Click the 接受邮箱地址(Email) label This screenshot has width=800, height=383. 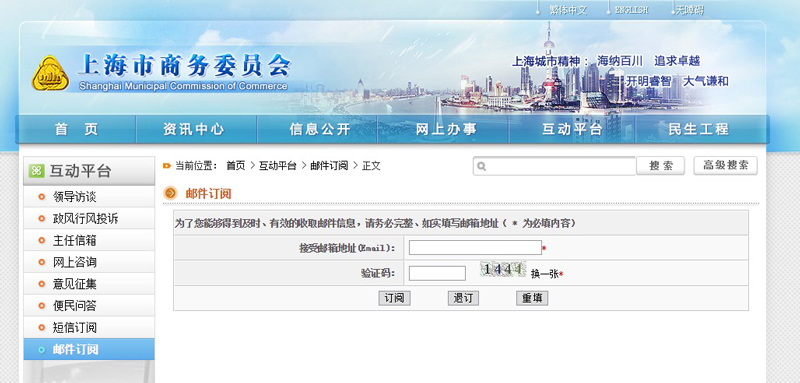pyautogui.click(x=347, y=248)
